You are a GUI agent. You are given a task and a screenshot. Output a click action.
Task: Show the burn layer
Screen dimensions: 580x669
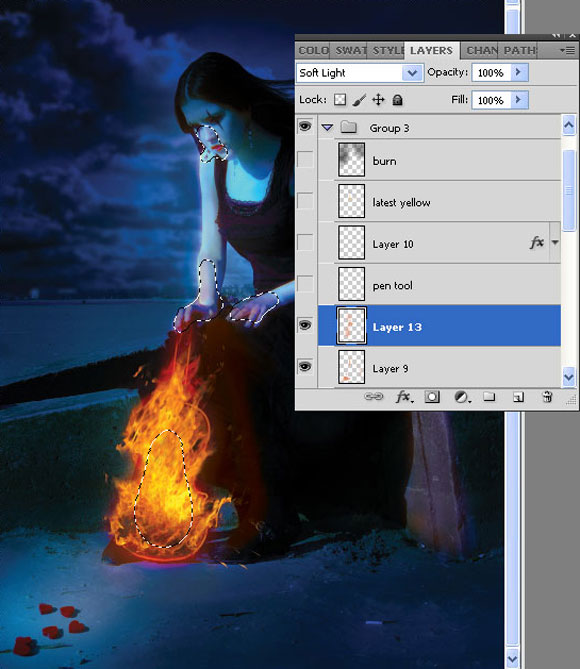305,160
